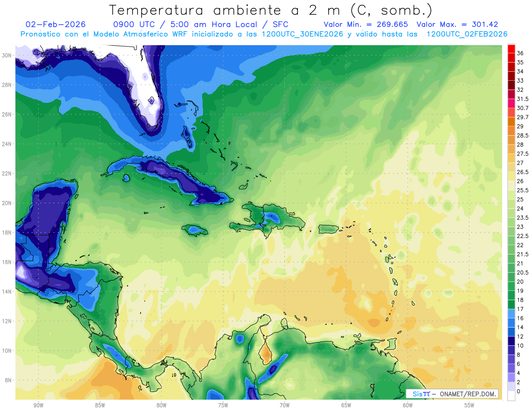The height and width of the screenshot is (411, 532).
Task: Click the '28N' latitude axis label
Action: 7,85
